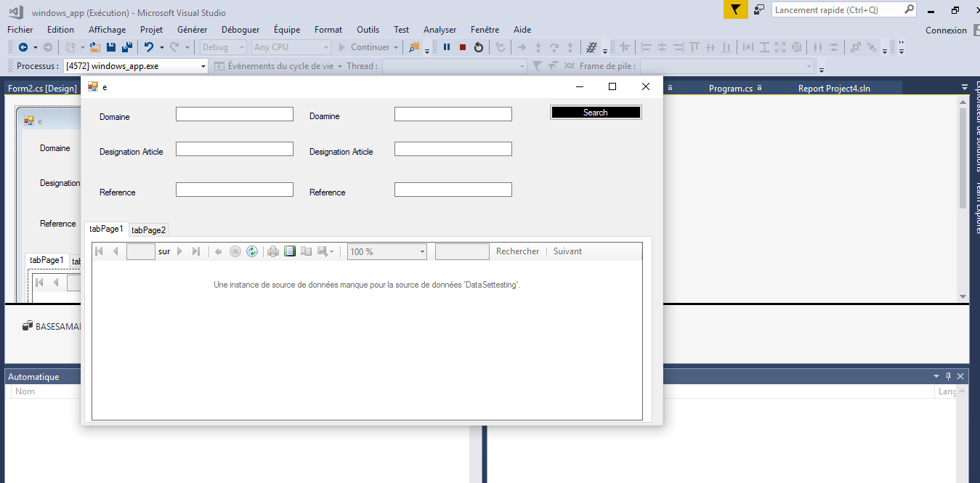This screenshot has width=980, height=483.
Task: Switch to tabPage2
Action: pyautogui.click(x=147, y=230)
